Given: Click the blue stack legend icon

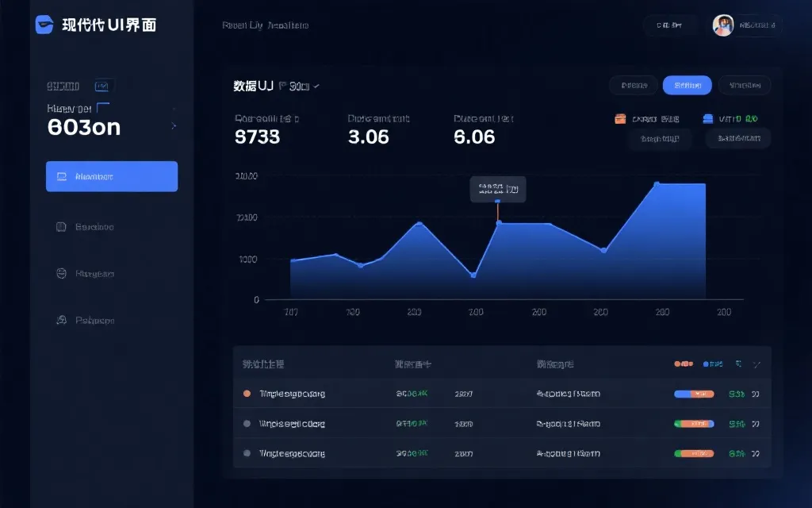Looking at the screenshot, I should point(708,119).
